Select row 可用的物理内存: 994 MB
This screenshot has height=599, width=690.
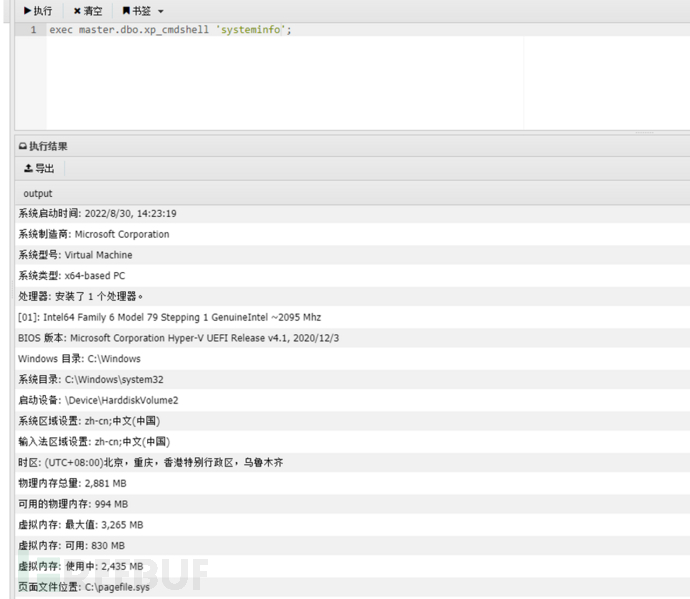(x=352, y=504)
